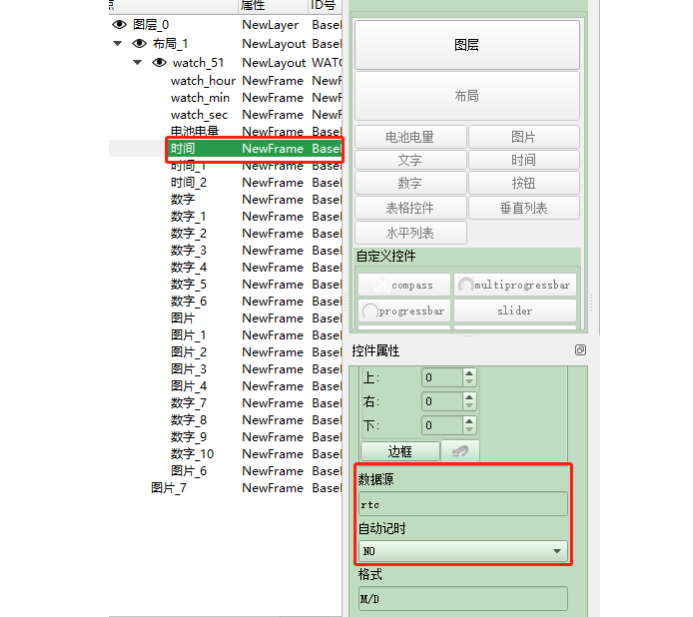
Task: Select the 图片_6 tree row
Action: click(225, 471)
